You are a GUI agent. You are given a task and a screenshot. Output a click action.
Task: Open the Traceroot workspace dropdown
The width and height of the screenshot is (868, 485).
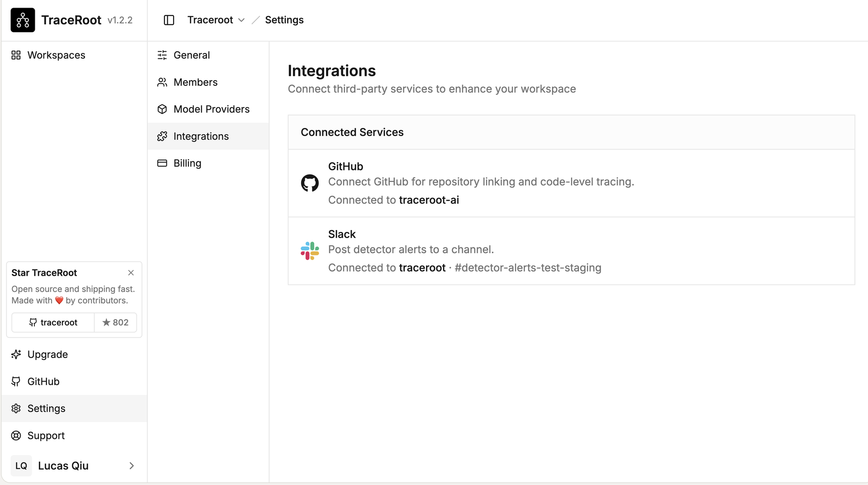pos(216,20)
